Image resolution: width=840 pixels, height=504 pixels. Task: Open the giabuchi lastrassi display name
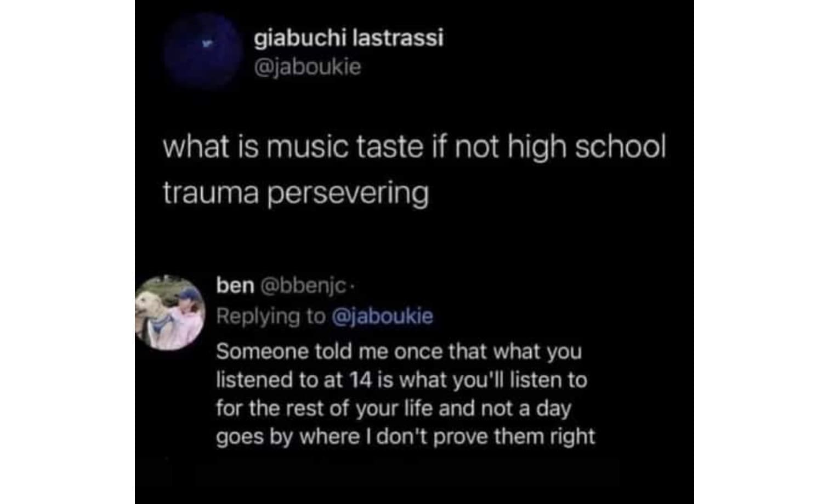pos(349,38)
